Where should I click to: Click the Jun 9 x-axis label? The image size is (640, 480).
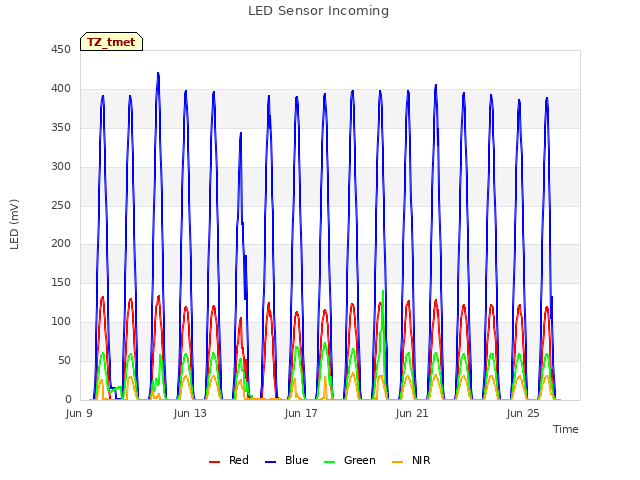(79, 413)
